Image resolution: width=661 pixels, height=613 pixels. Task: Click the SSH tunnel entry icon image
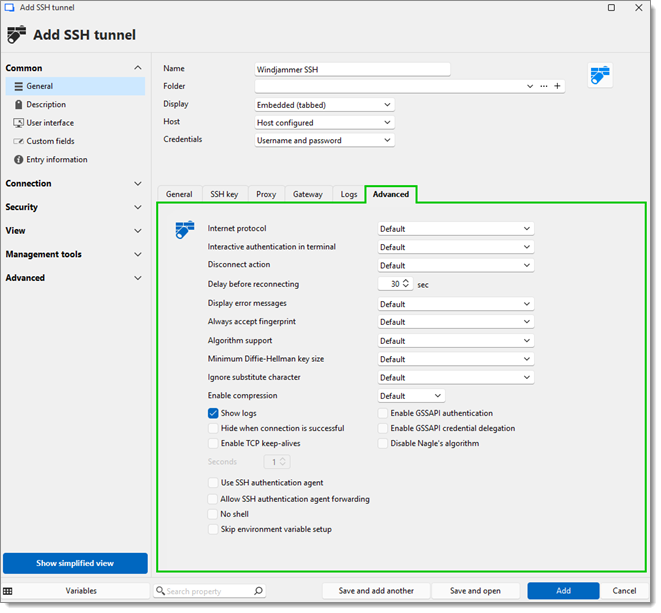600,76
